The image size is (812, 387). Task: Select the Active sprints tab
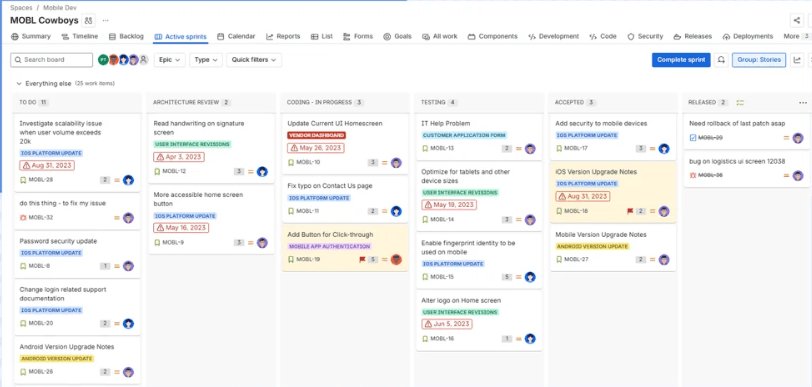pos(181,37)
